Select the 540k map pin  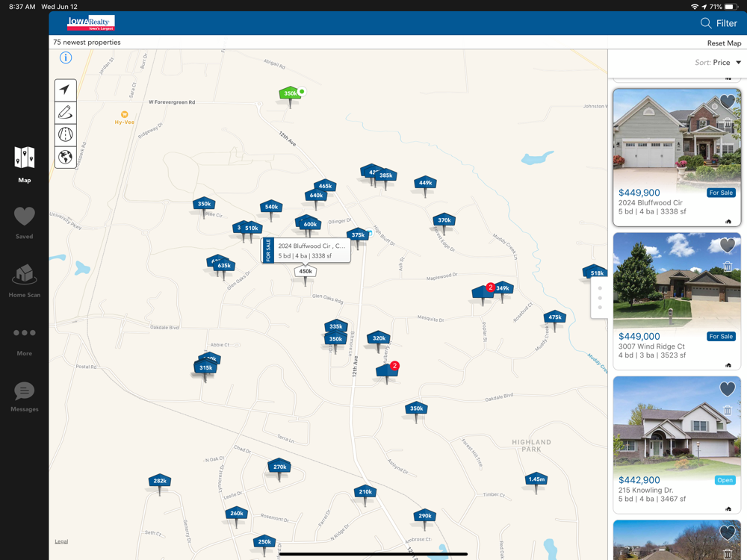[272, 207]
